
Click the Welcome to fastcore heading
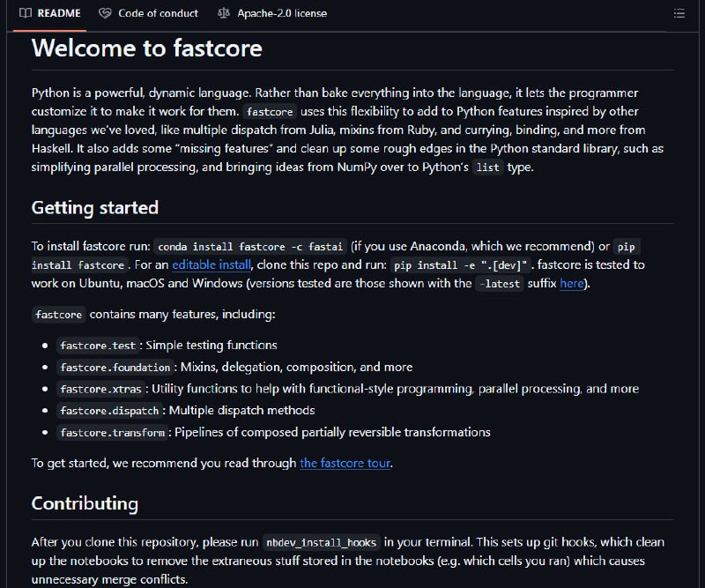coord(146,48)
